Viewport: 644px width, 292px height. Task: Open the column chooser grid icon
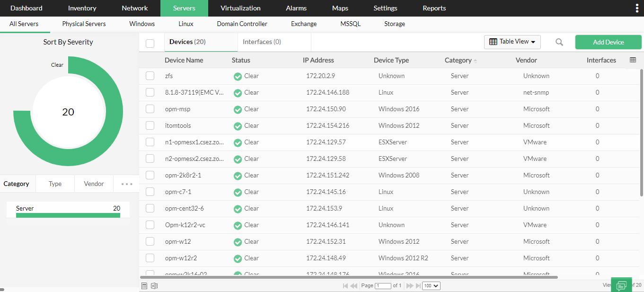coord(633,60)
